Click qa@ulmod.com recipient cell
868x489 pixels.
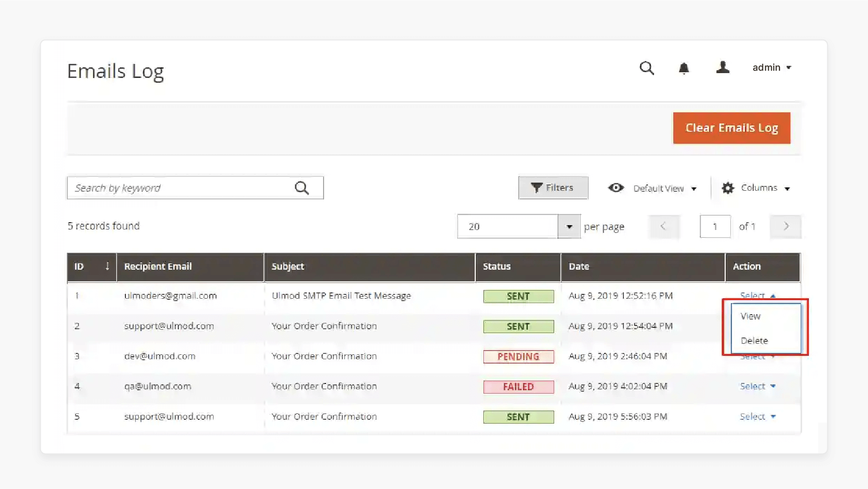pyautogui.click(x=157, y=386)
